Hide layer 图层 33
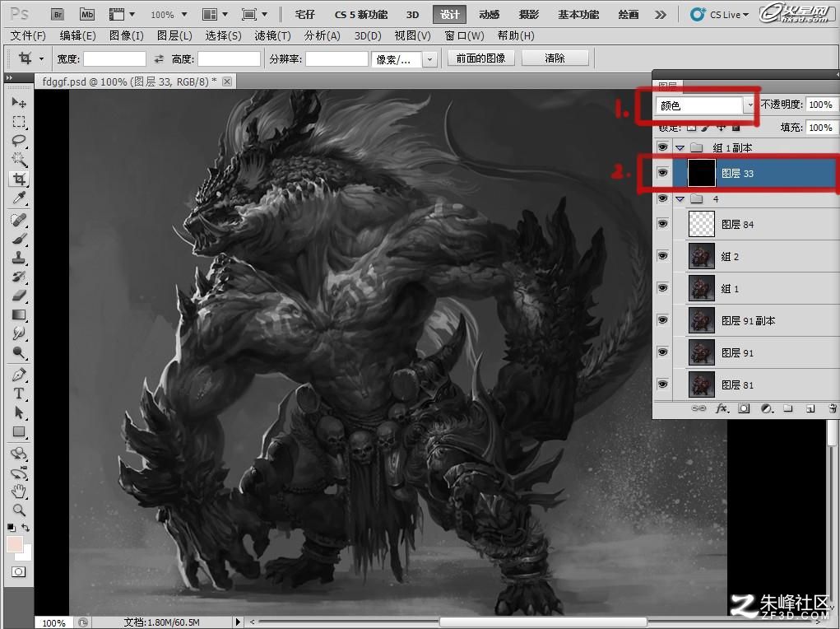 point(662,173)
